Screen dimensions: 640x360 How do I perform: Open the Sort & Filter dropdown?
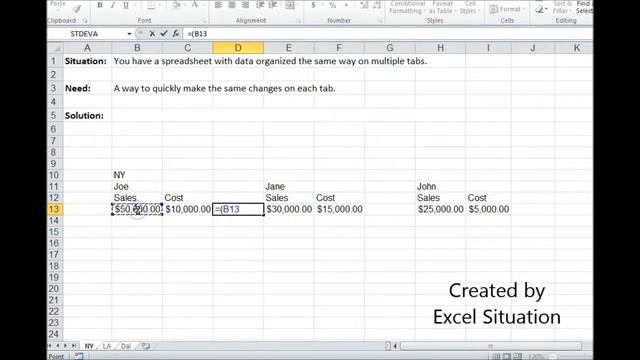[x=562, y=7]
